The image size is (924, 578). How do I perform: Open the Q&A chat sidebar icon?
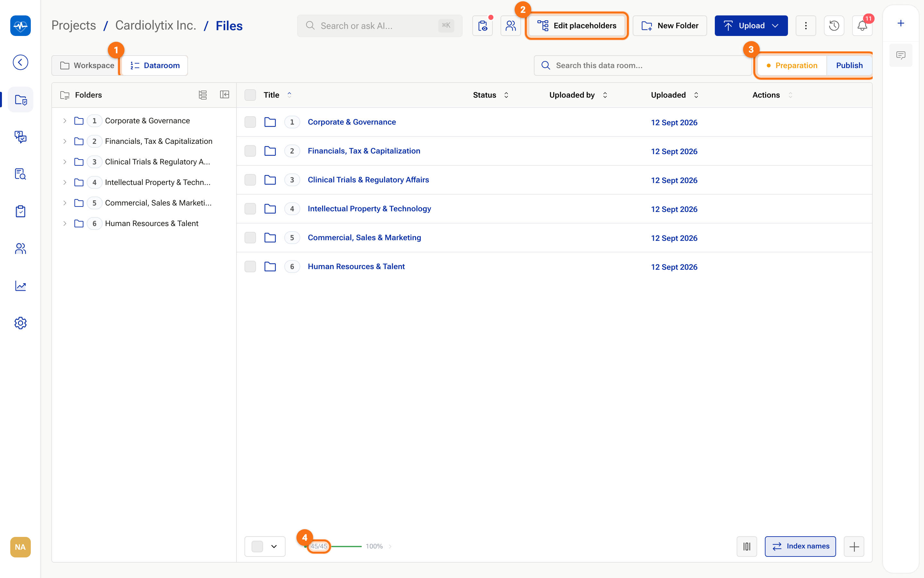pyautogui.click(x=20, y=137)
